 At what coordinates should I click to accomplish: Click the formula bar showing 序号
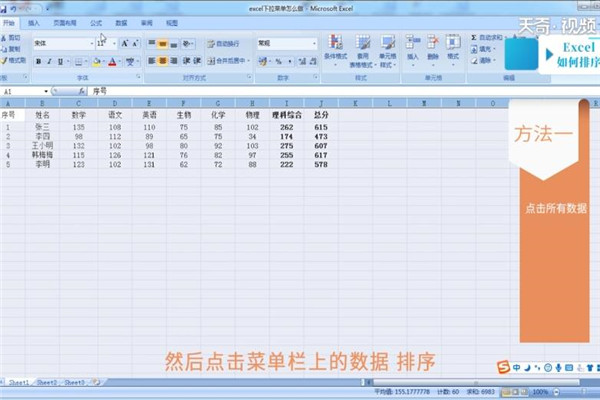(344, 91)
